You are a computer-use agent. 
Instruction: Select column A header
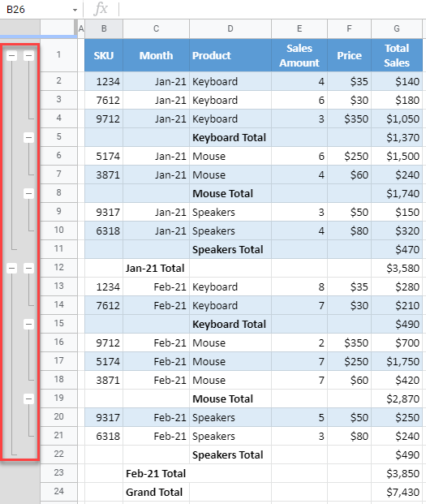point(81,29)
